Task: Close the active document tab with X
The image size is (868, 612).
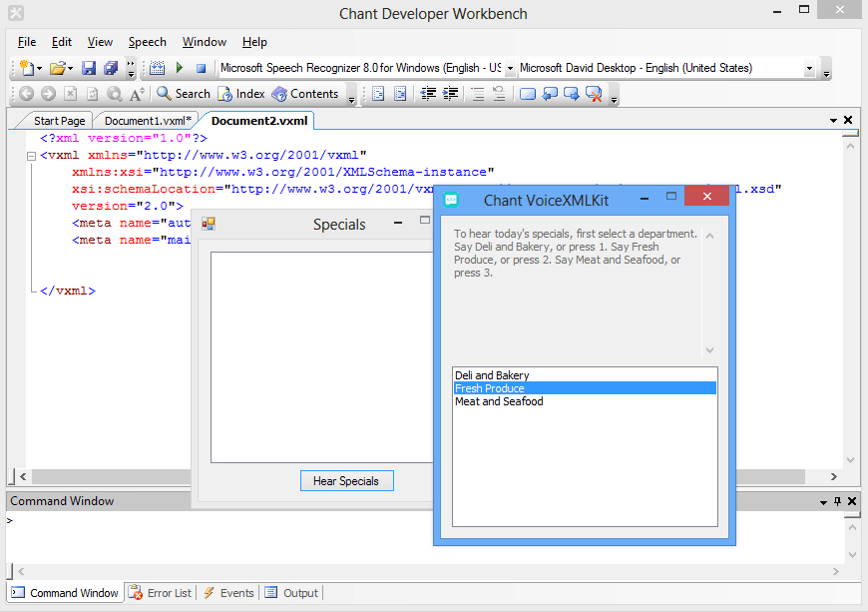Action: pos(847,120)
